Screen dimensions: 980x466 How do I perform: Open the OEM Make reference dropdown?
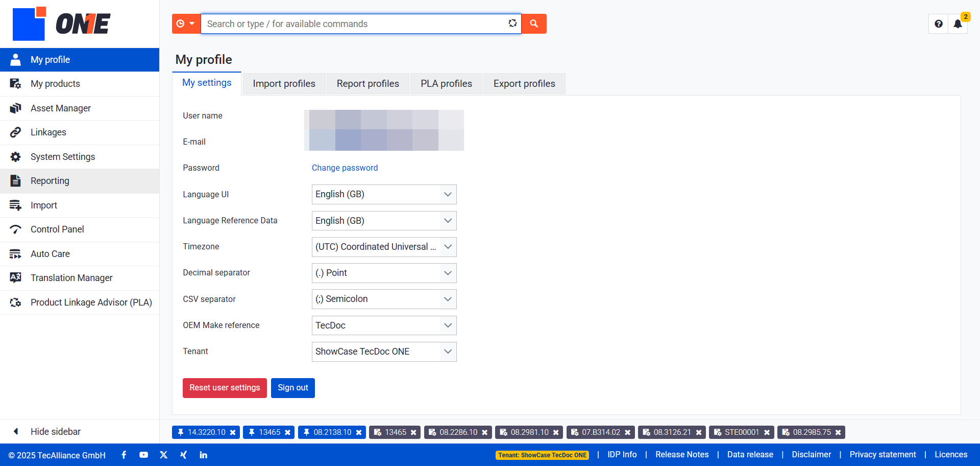coord(384,325)
